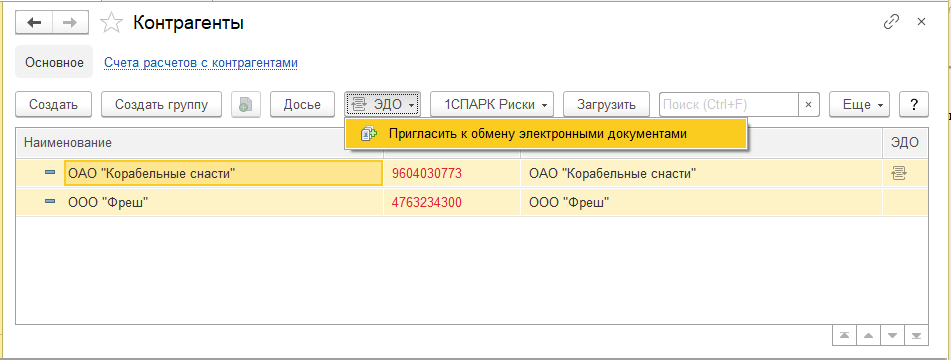951x360 pixels.
Task: Click the 9604030773 ИНН cell
Action: point(452,174)
